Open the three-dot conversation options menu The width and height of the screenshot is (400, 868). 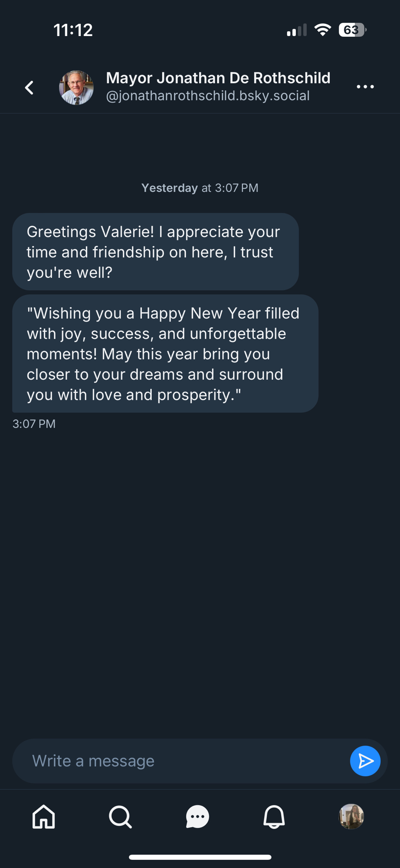pos(365,87)
